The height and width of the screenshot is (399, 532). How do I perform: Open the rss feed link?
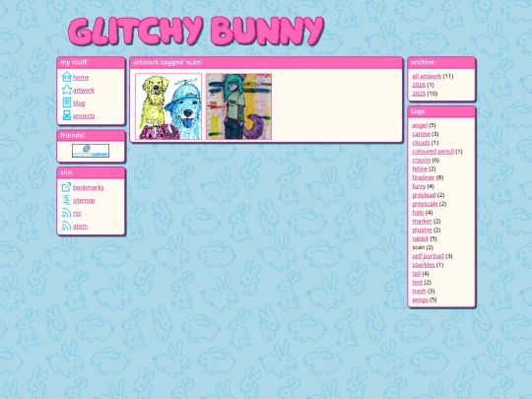[77, 214]
